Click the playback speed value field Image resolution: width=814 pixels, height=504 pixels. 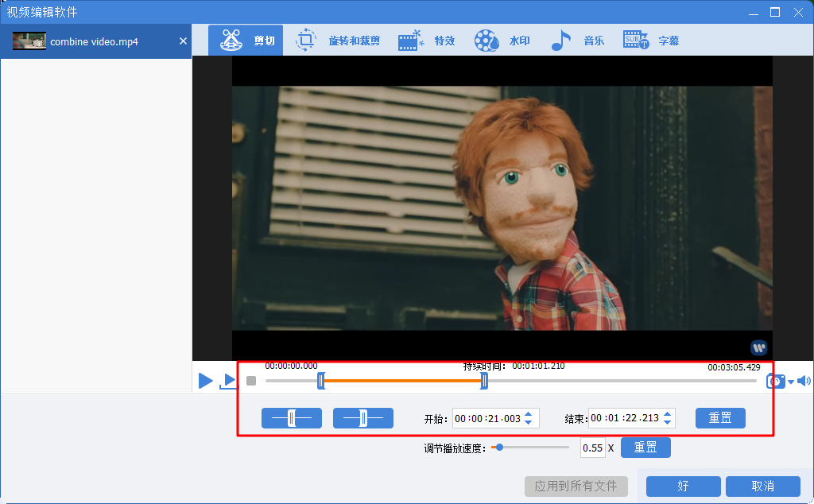(592, 448)
